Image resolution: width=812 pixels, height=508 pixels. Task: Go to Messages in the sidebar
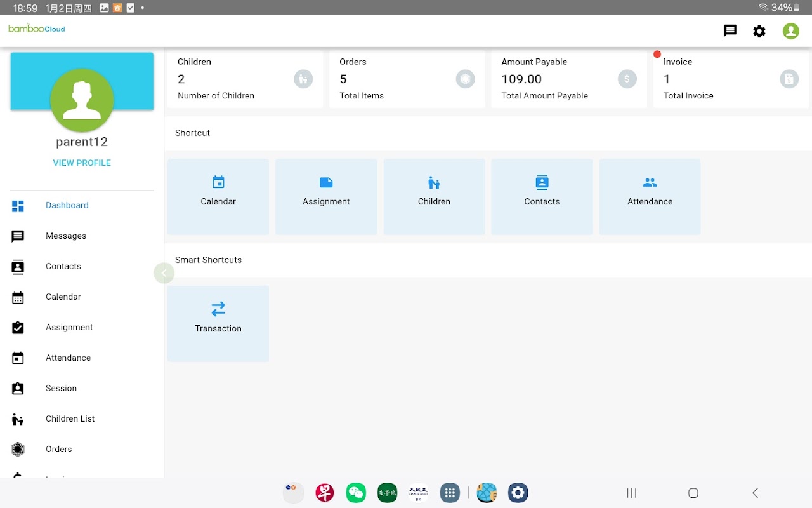pyautogui.click(x=65, y=236)
